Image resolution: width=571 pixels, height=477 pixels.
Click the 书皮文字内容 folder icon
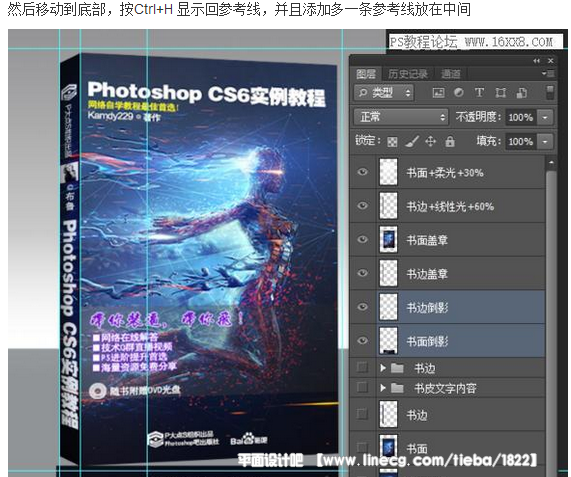(x=397, y=388)
